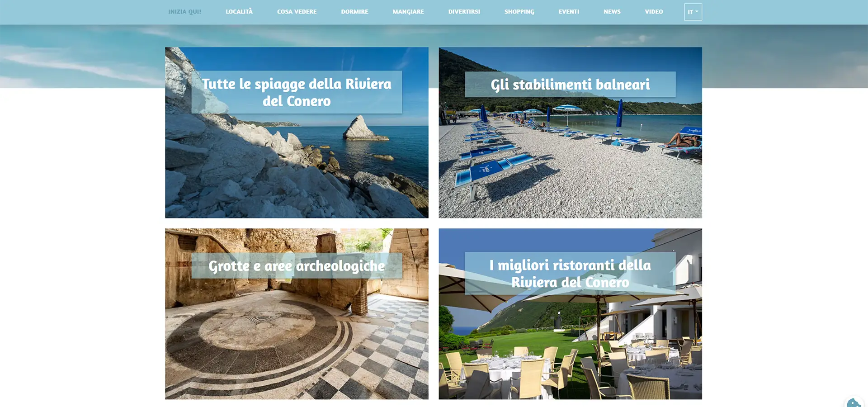
Task: Open the INIZIA QUI! menu item
Action: (184, 12)
